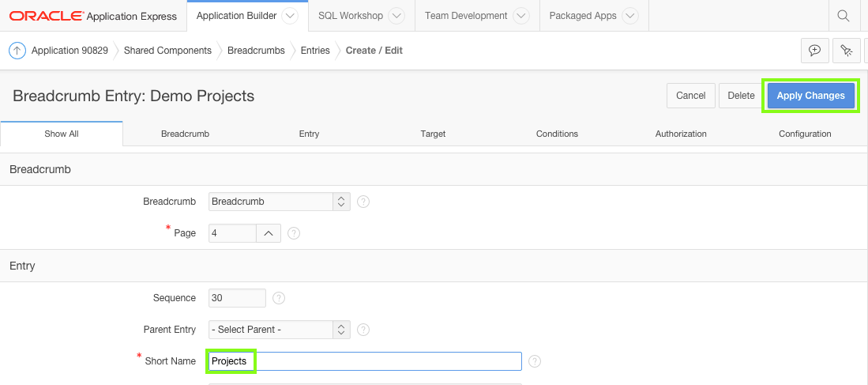Go to the Shared Components breadcrumb link
Image resolution: width=868 pixels, height=385 pixels.
pos(167,51)
